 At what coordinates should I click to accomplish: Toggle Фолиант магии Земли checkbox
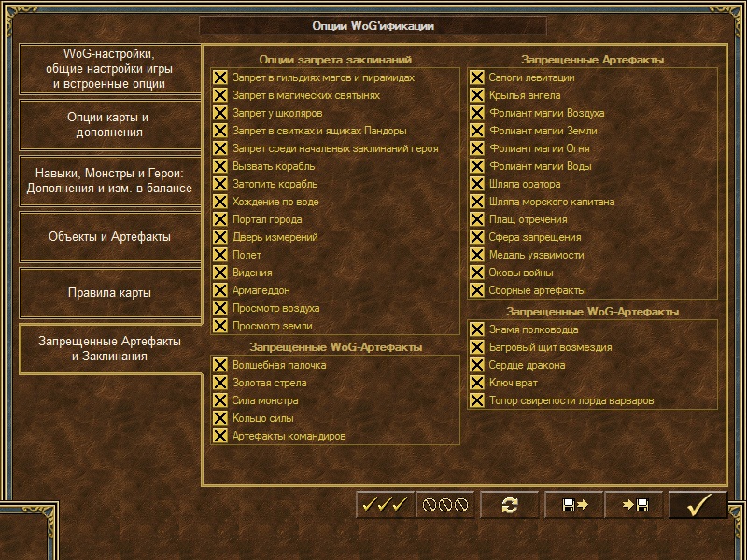477,131
